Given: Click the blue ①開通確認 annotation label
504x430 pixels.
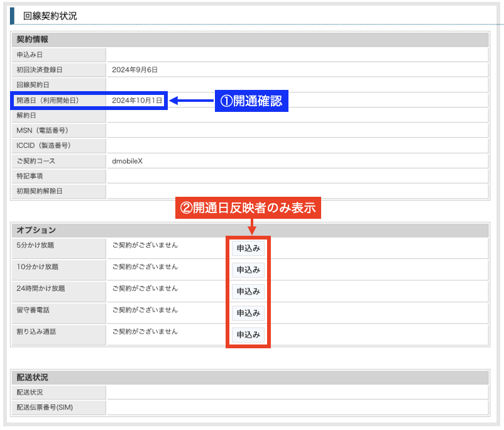Looking at the screenshot, I should [x=251, y=101].
